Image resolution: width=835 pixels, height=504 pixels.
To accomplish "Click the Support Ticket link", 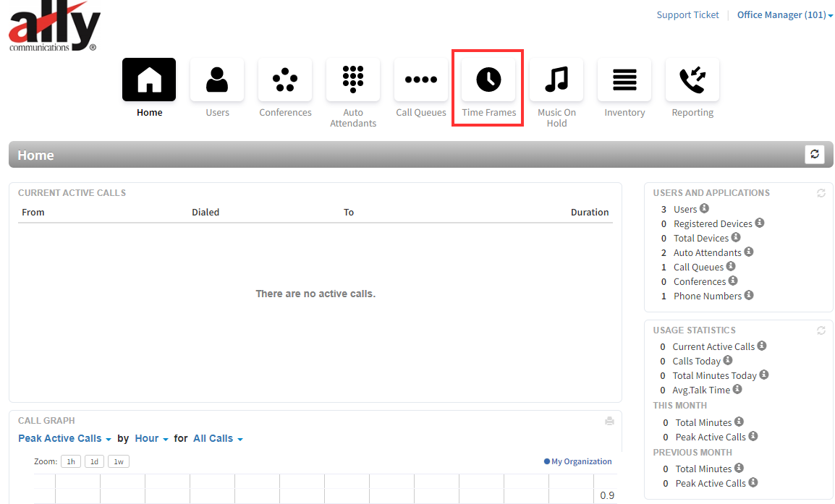I will click(687, 15).
